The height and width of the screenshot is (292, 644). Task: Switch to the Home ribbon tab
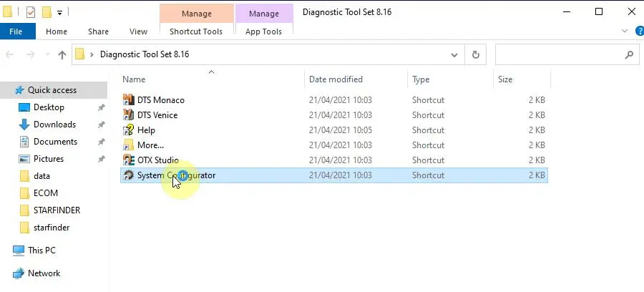(57, 31)
